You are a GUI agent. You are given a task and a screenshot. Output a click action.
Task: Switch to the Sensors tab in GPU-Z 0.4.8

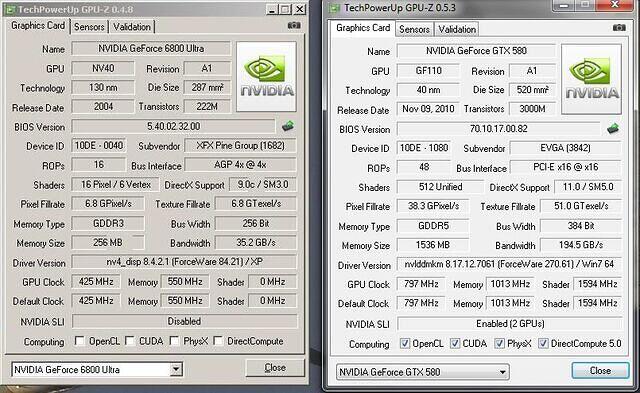tap(89, 27)
